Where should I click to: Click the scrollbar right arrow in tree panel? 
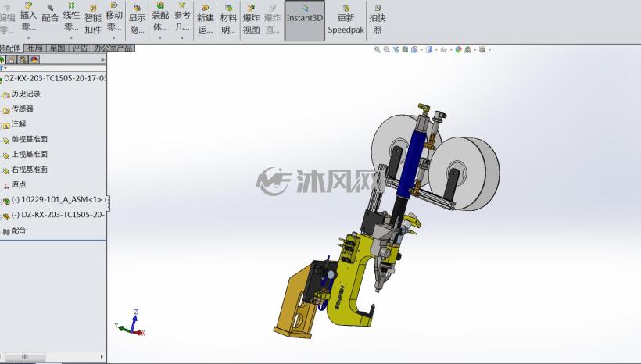102,357
